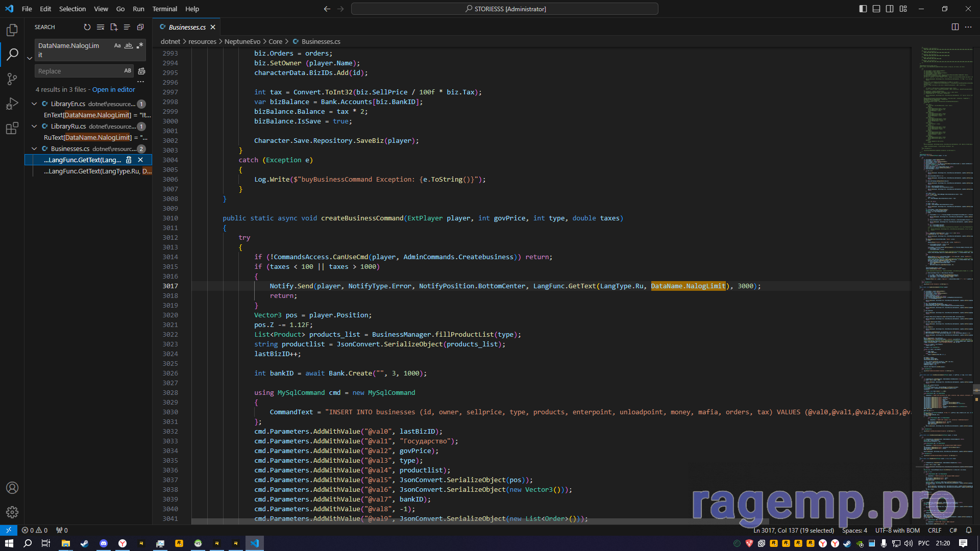
Task: Open the Accounts menu in the activity bar
Action: tap(12, 488)
